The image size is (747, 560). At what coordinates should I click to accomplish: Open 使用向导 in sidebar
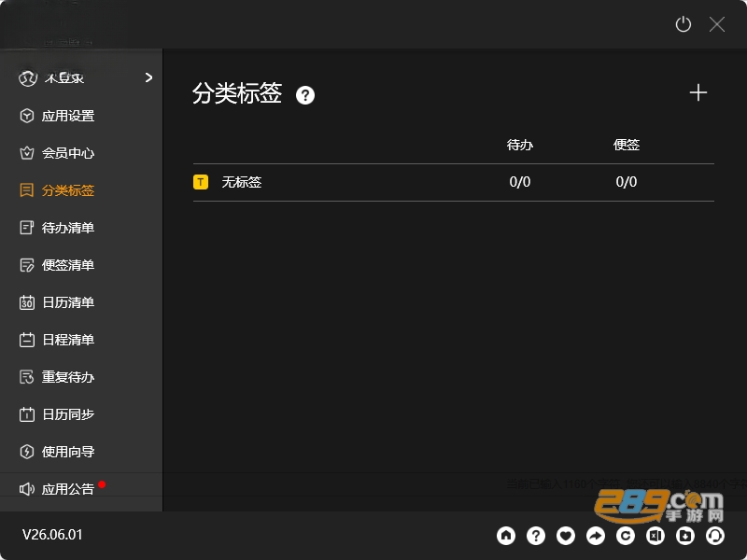57,452
